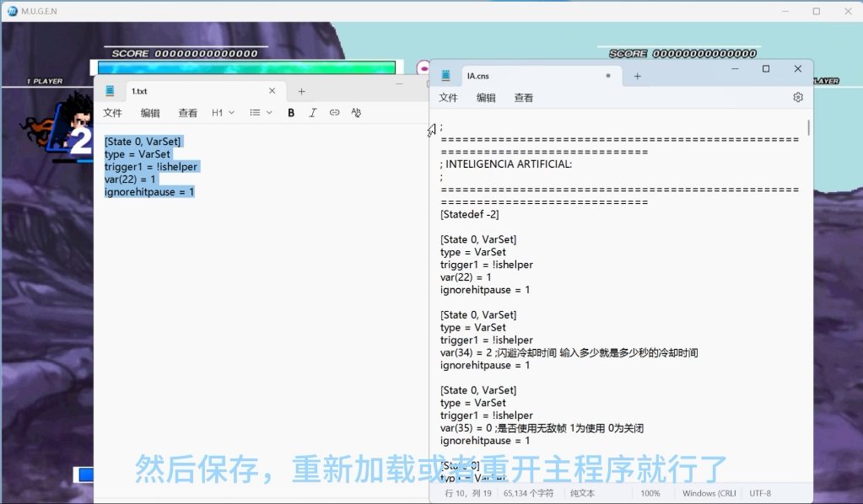Click the var(35) = 0 line in IA.cns
This screenshot has height=504, width=863.
542,427
